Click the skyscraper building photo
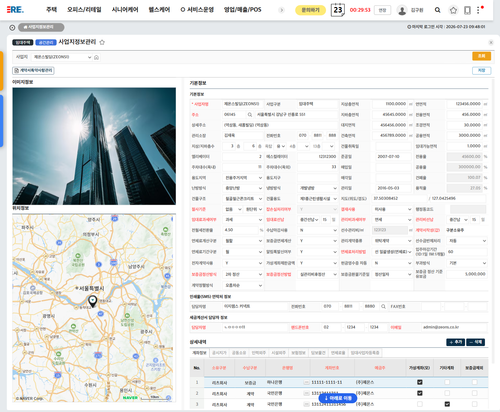500x412 pixels. coord(94,146)
